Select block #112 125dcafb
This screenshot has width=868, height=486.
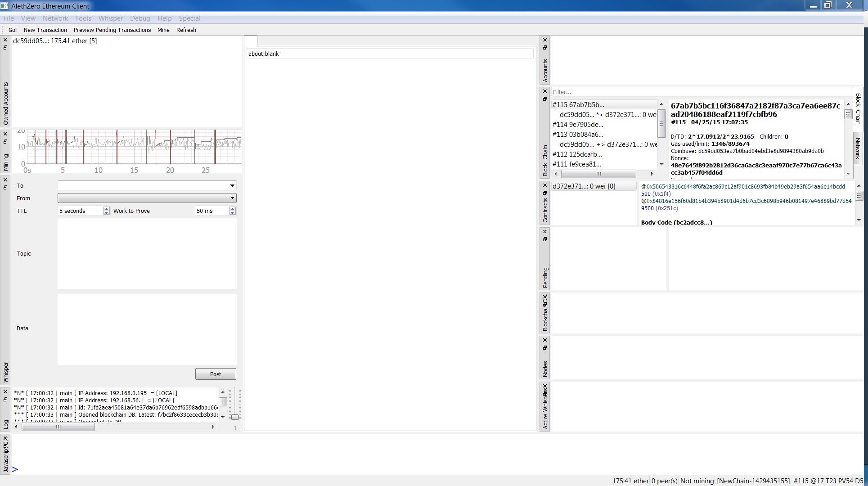pyautogui.click(x=604, y=154)
